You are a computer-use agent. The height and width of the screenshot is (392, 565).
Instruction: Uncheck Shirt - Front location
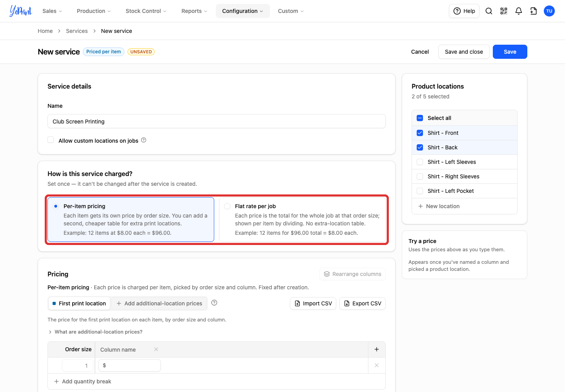point(420,133)
